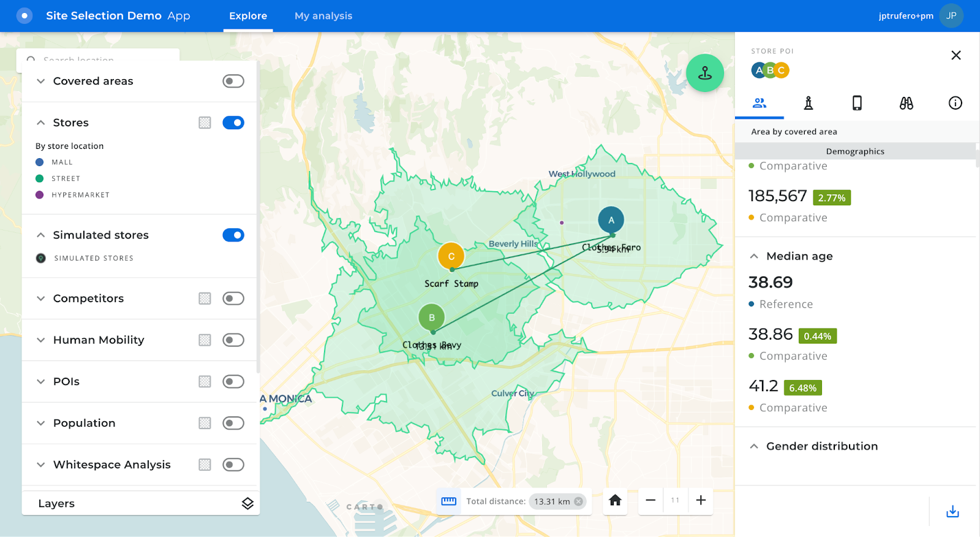Screen dimensions: 980x537
Task: Enable the Covered areas toggle
Action: (233, 81)
